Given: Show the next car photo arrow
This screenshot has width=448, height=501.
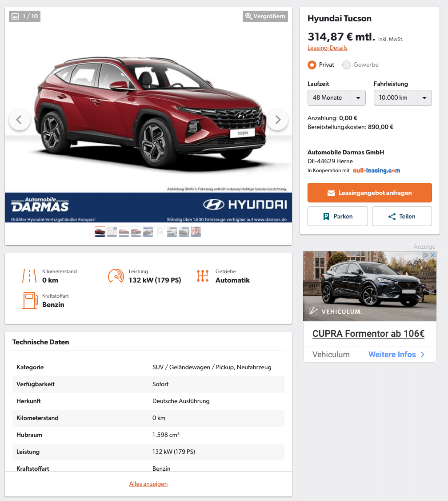Looking at the screenshot, I should [x=277, y=120].
